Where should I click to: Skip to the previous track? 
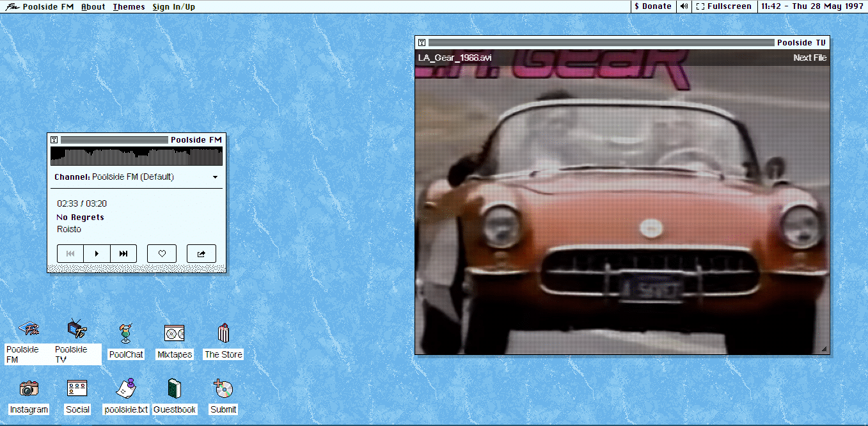(x=70, y=253)
